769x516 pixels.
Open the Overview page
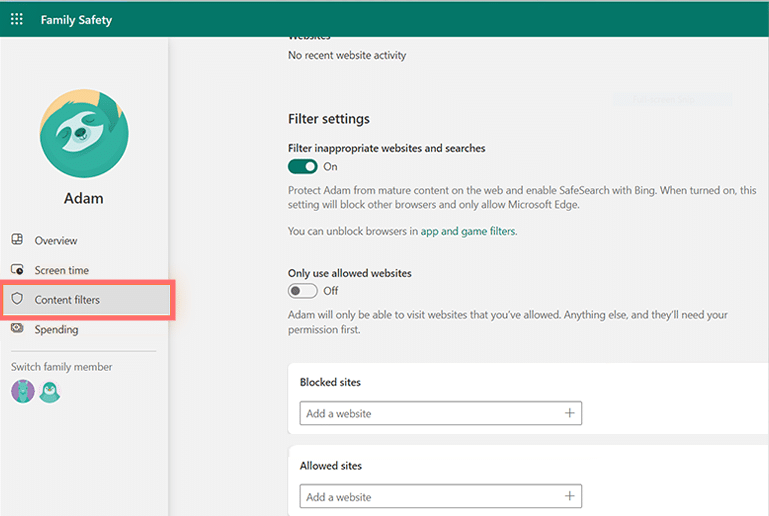55,240
